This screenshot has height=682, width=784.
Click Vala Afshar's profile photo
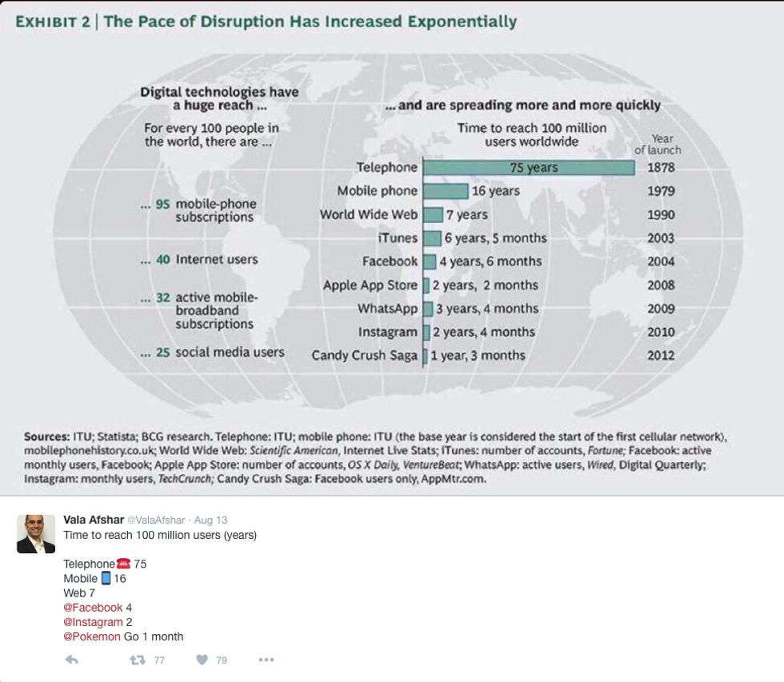[x=36, y=534]
